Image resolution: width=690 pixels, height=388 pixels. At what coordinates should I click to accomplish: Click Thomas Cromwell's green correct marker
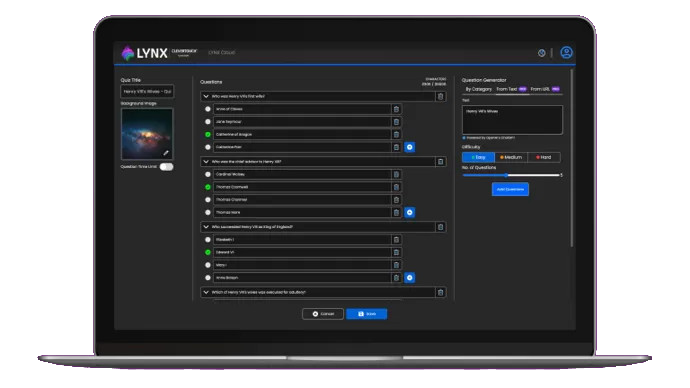(x=208, y=187)
